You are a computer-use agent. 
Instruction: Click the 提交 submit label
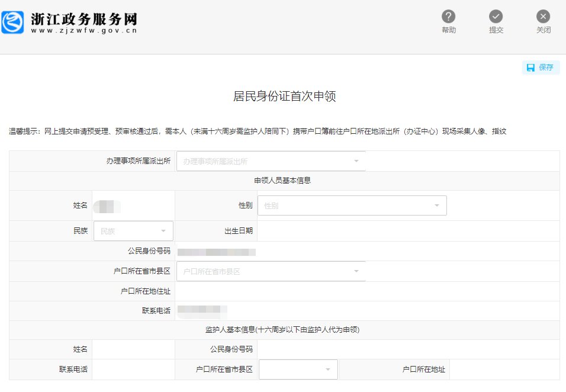496,30
